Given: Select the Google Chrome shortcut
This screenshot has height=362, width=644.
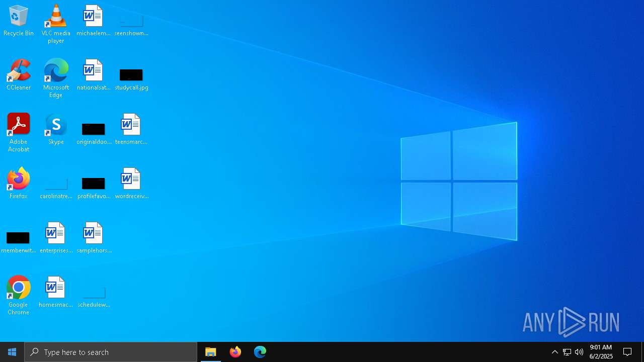Looking at the screenshot, I should pyautogui.click(x=19, y=295).
